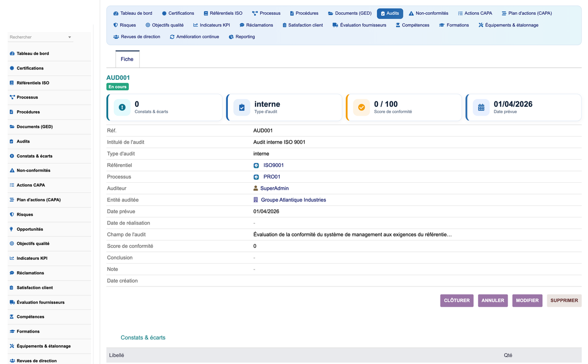Viewport: 588px width, 364px height.
Task: Click the Actions CAPA list icon in sidebar
Action: pyautogui.click(x=12, y=185)
